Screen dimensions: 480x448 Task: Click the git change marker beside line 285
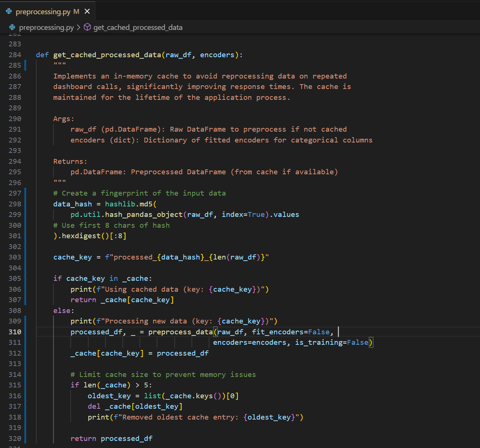(x=25, y=65)
